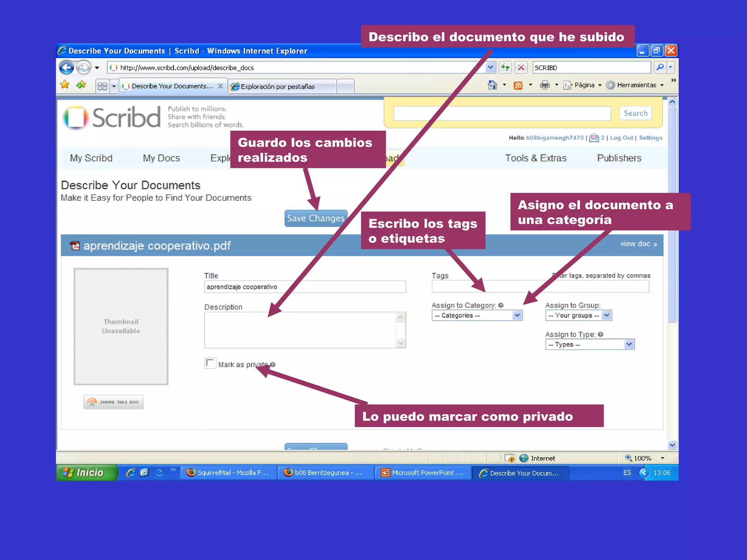747x560 pixels.
Task: Click the PDF icon beside aprendizaje cooperativo.pdf
Action: click(75, 245)
